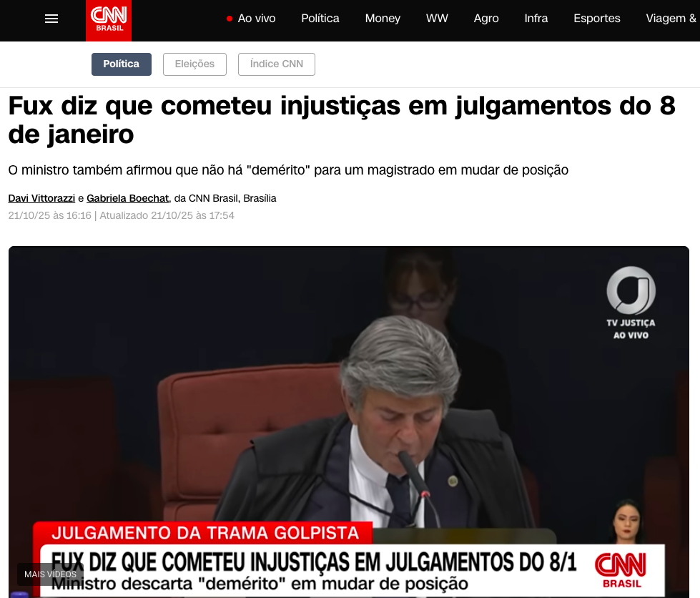Open the WW navigation item
The width and height of the screenshot is (700, 598).
pyautogui.click(x=437, y=19)
